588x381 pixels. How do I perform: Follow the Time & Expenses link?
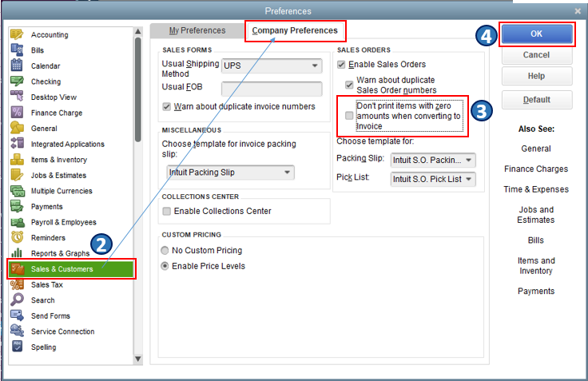536,189
